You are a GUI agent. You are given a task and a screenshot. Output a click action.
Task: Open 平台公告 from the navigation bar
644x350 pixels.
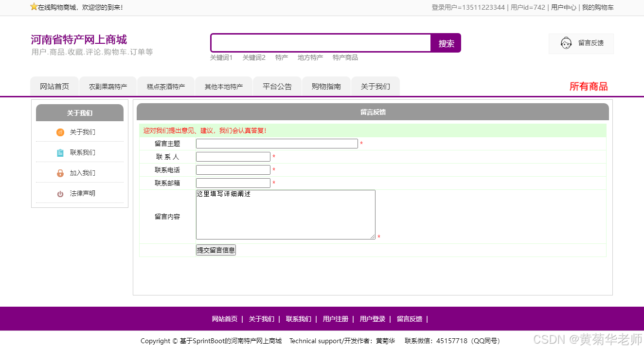[x=277, y=86]
